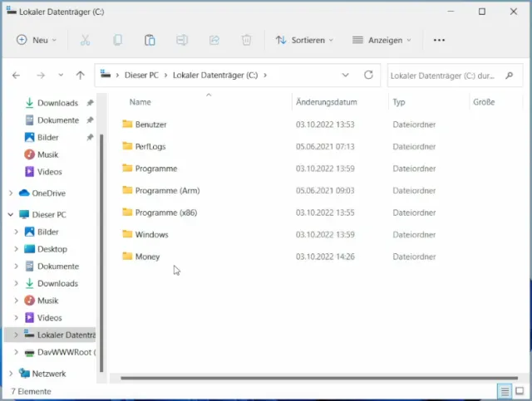Click the Delete trash can icon

(246, 40)
